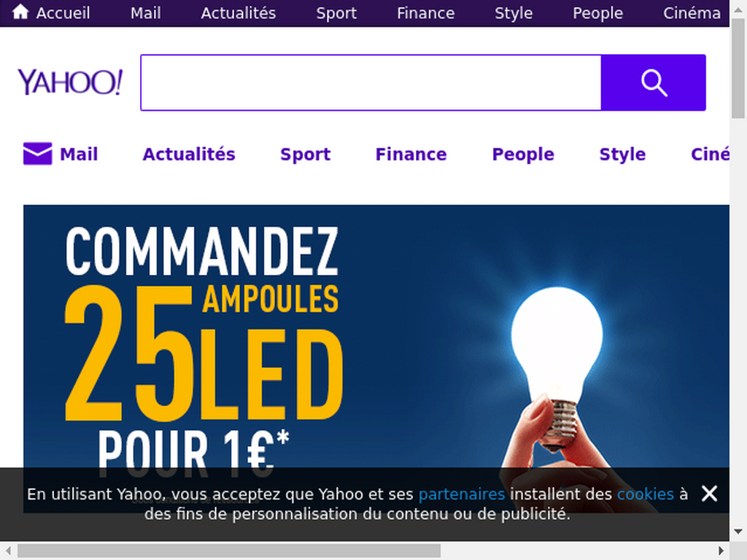Open Actualités in the top dark bar

coord(239,13)
